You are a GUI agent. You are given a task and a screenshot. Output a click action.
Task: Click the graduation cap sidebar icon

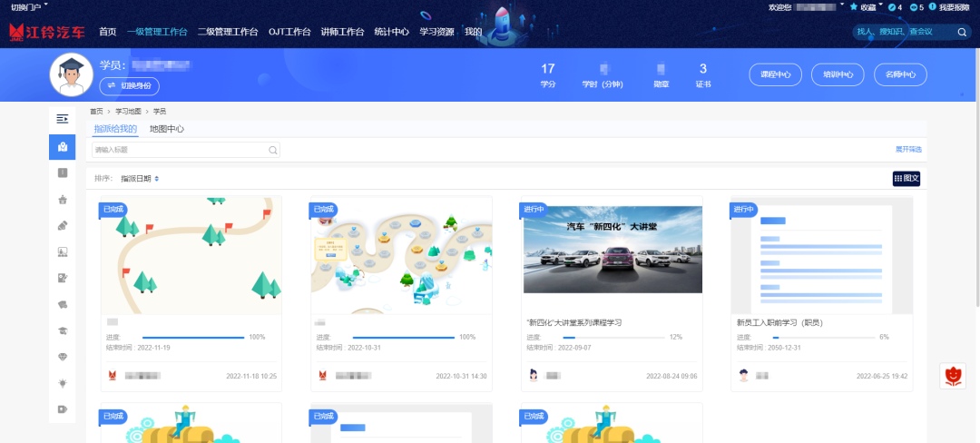pos(62,330)
